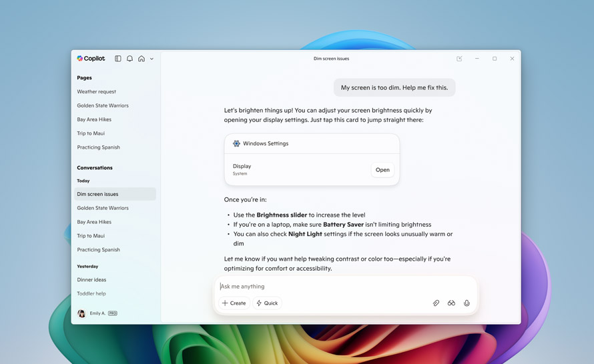Image resolution: width=594 pixels, height=364 pixels.
Task: Open the Weather request page
Action: coord(97,92)
